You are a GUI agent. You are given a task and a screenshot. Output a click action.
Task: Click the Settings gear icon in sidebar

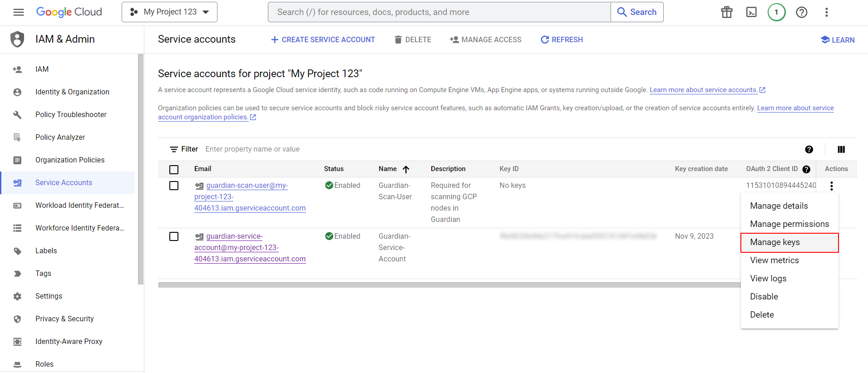(17, 296)
